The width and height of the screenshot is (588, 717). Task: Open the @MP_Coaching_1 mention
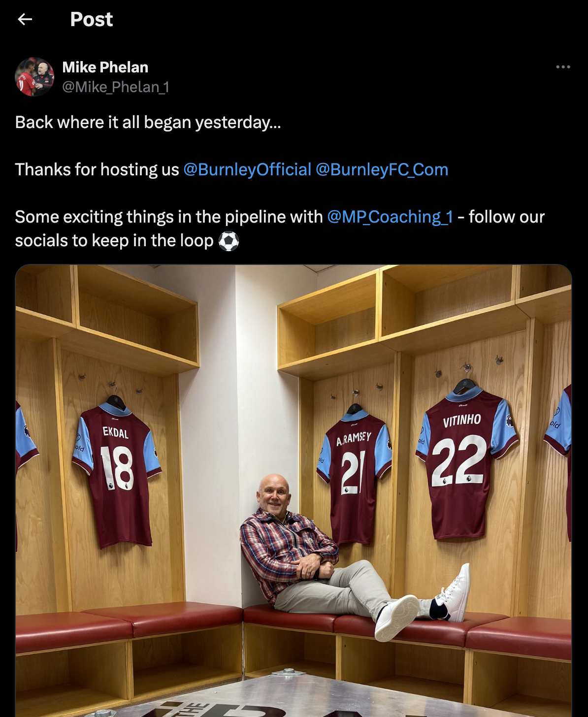click(390, 217)
